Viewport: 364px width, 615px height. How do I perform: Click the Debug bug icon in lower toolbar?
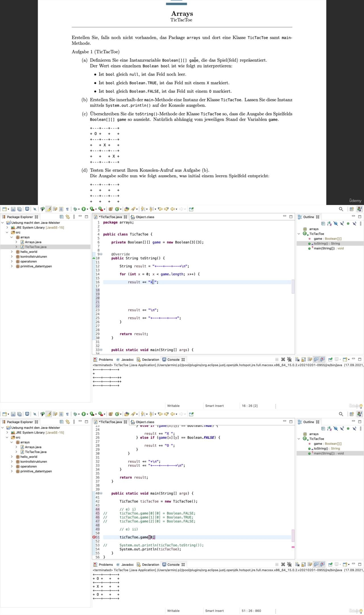tap(75, 414)
